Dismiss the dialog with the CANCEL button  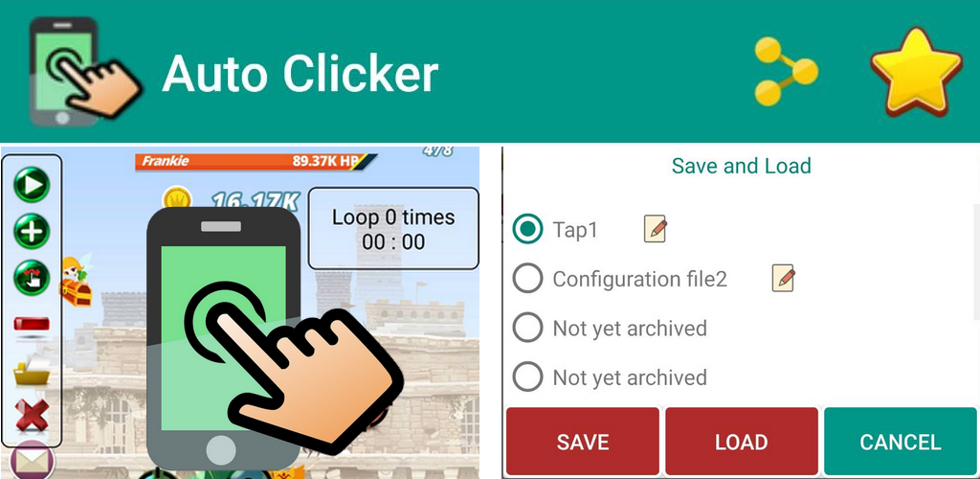[x=900, y=442]
